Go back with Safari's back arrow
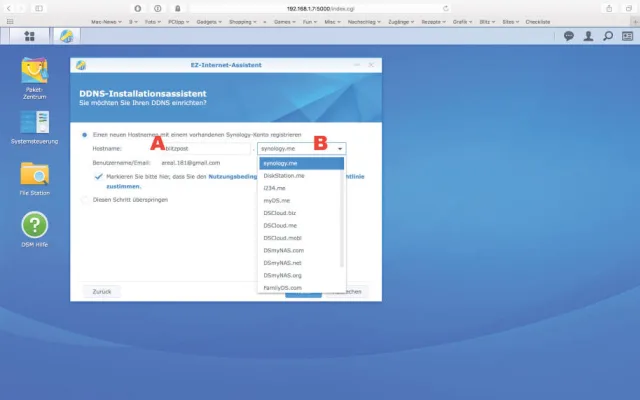640x400 pixels. tap(9, 8)
